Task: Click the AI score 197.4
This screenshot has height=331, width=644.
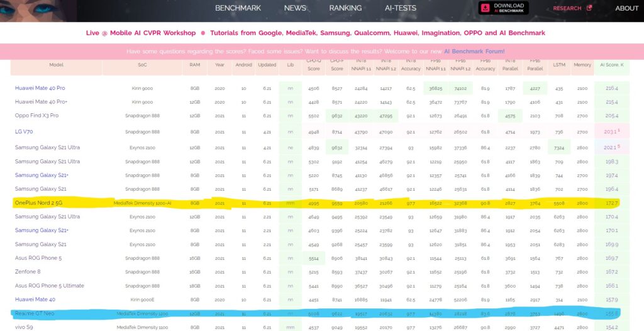Action: coord(611,175)
